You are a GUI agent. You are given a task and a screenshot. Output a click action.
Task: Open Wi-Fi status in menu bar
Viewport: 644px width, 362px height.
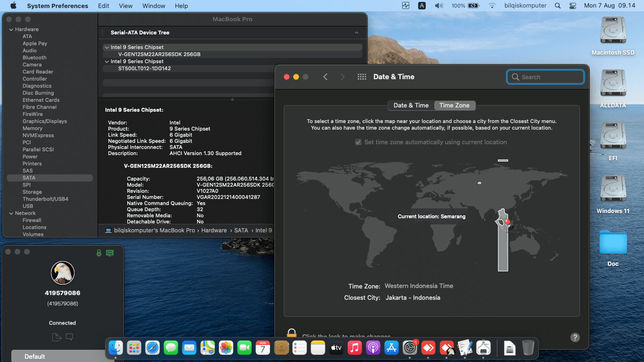492,6
